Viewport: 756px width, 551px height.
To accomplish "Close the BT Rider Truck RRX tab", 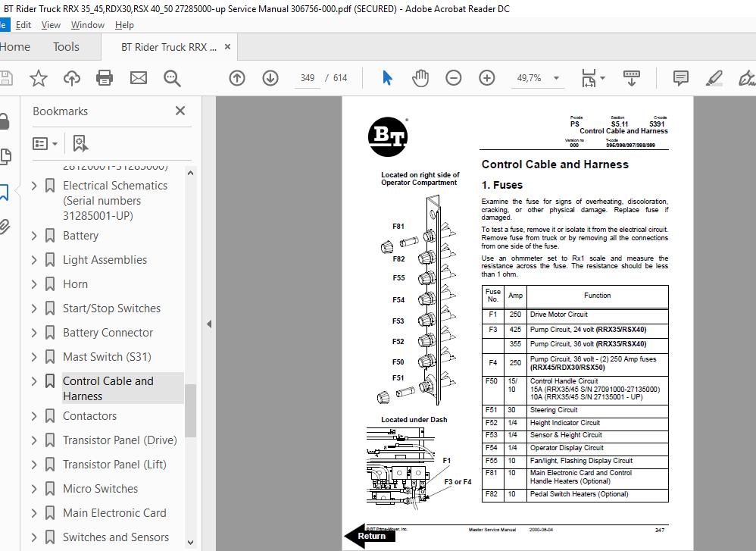I will pos(227,47).
